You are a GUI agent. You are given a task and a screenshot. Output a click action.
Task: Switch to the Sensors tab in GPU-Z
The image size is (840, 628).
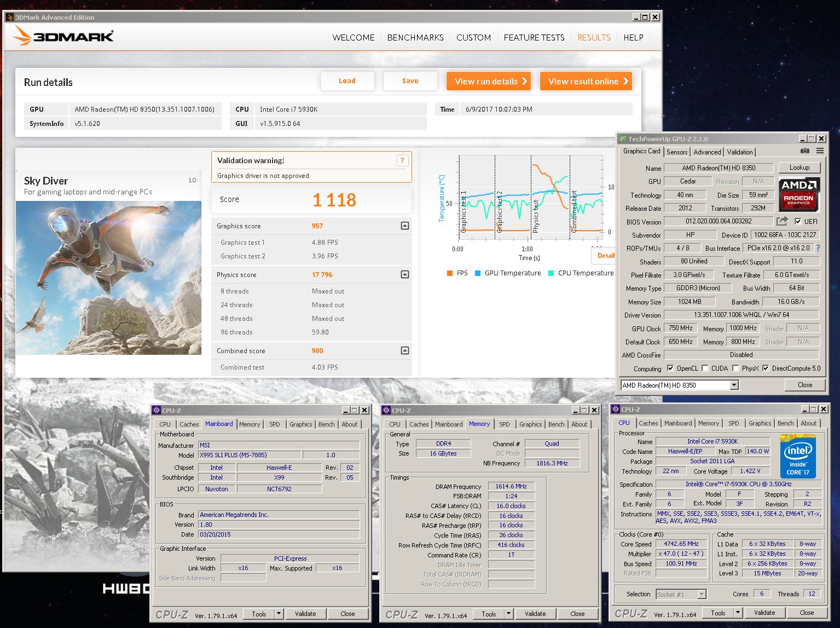677,152
